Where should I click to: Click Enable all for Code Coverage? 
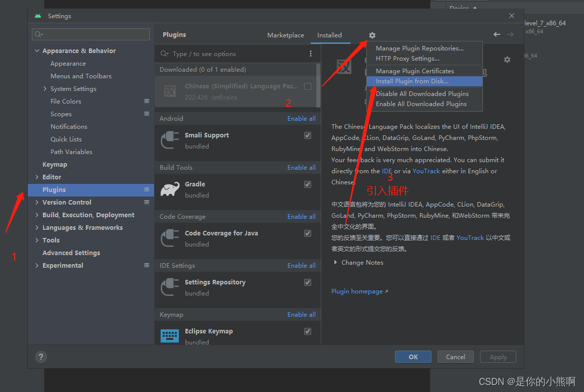(301, 216)
